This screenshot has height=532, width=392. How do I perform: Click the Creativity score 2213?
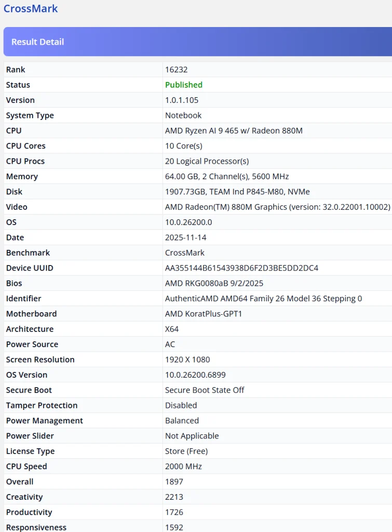pyautogui.click(x=174, y=497)
